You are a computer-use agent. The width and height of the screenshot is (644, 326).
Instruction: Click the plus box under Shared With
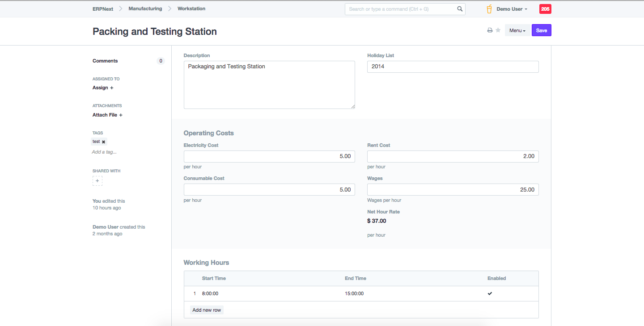[x=97, y=181]
